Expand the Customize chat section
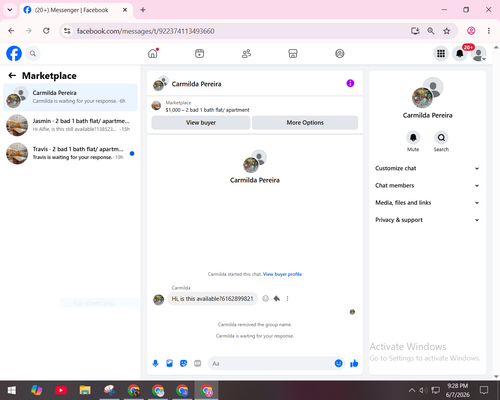 click(427, 168)
